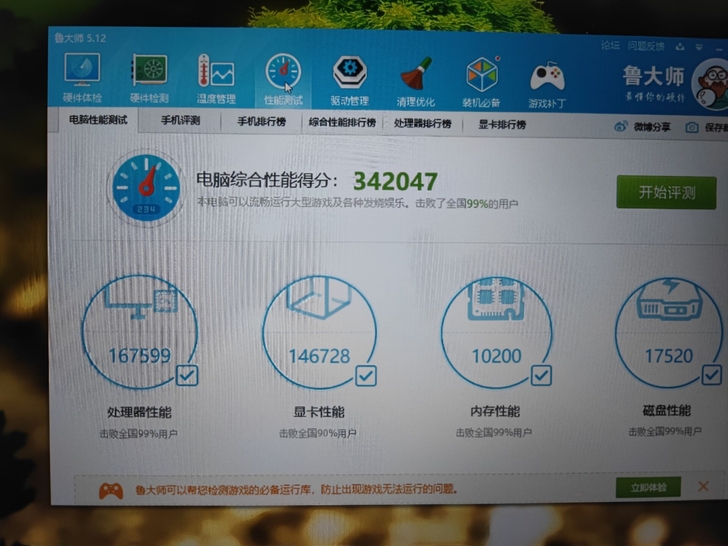The height and width of the screenshot is (546, 728).
Task: Click the 处理器性能 label
Action: pos(139,412)
